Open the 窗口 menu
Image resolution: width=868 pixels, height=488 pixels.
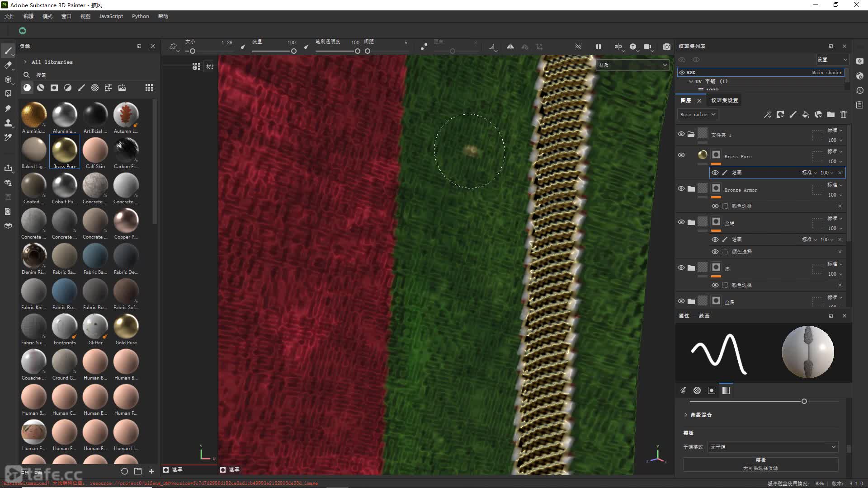point(66,16)
